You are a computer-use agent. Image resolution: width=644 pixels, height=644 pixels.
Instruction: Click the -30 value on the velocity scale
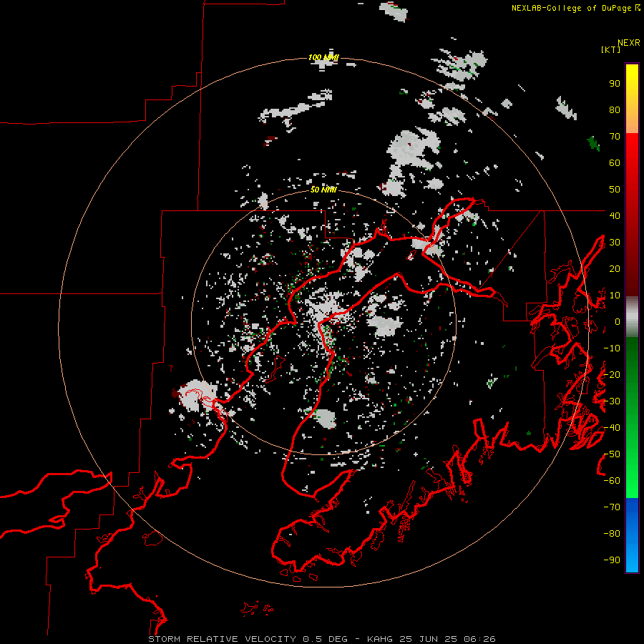pos(612,401)
